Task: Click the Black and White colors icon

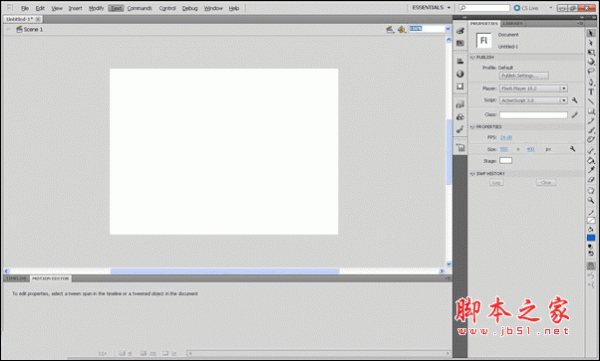Action: 591,247
